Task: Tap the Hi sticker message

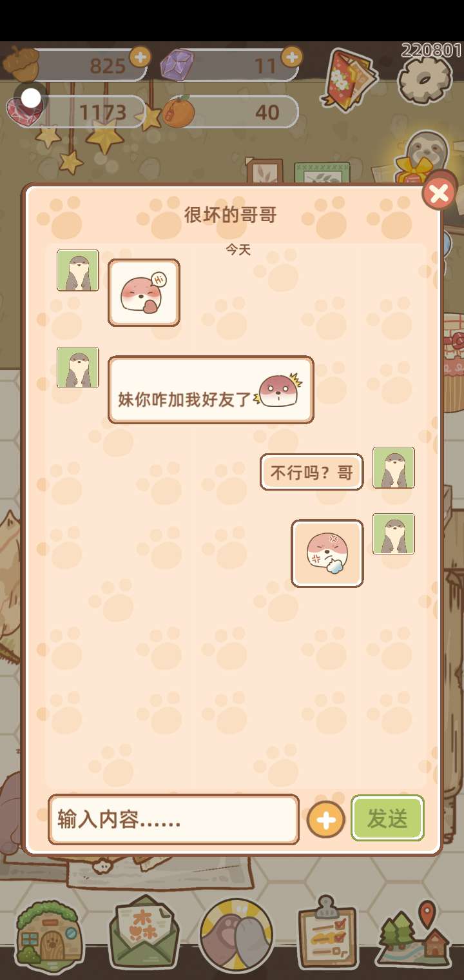Action: click(144, 293)
